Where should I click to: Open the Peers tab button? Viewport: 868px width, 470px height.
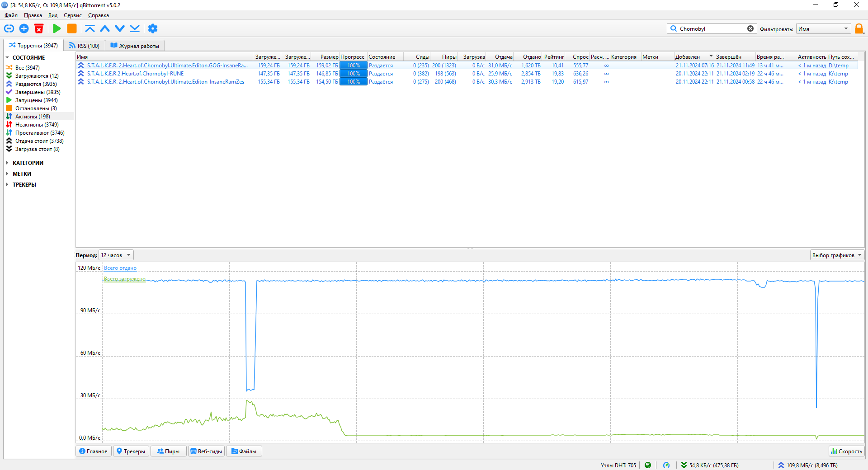coord(168,451)
